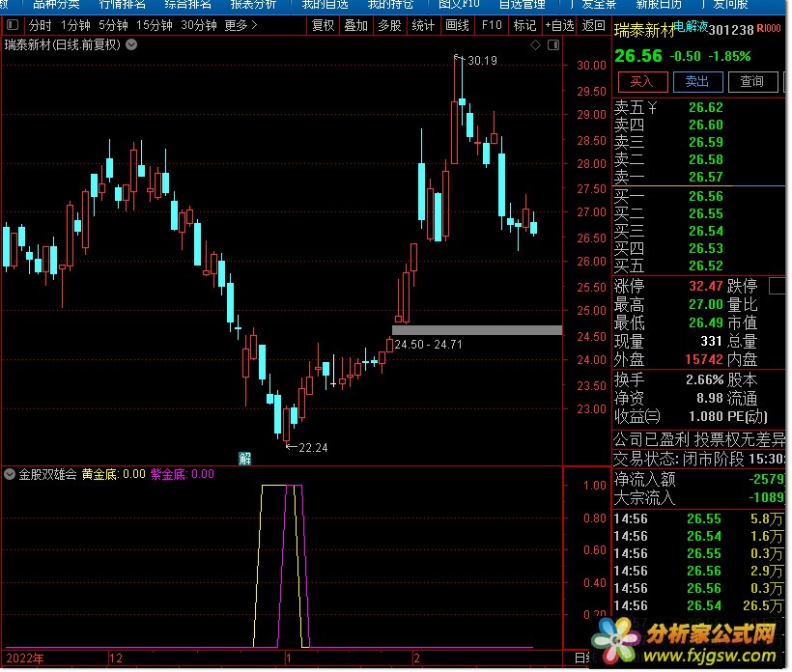Click the 大宗流入 row
This screenshot has height=672, width=792.
(701, 499)
